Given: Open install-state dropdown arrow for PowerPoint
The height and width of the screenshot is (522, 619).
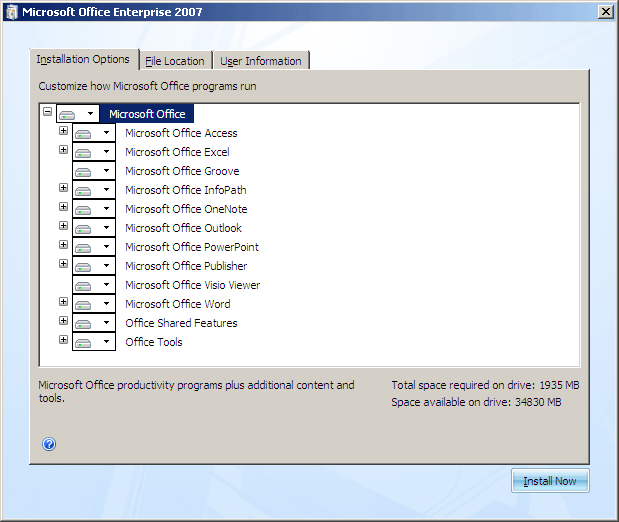Looking at the screenshot, I should [x=106, y=246].
